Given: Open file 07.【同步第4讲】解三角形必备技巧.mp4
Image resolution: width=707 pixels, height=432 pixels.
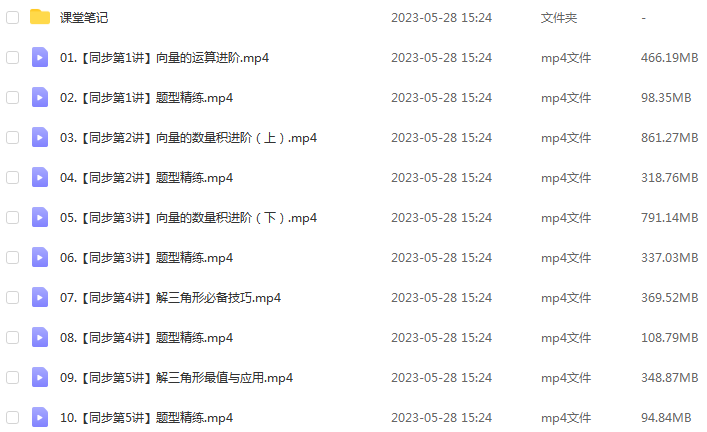Looking at the screenshot, I should 170,298.
